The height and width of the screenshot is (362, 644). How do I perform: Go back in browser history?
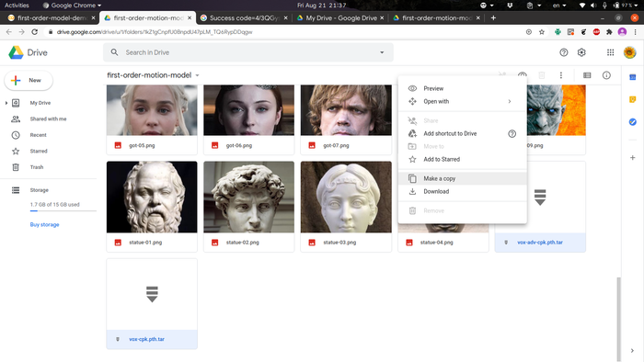click(9, 32)
